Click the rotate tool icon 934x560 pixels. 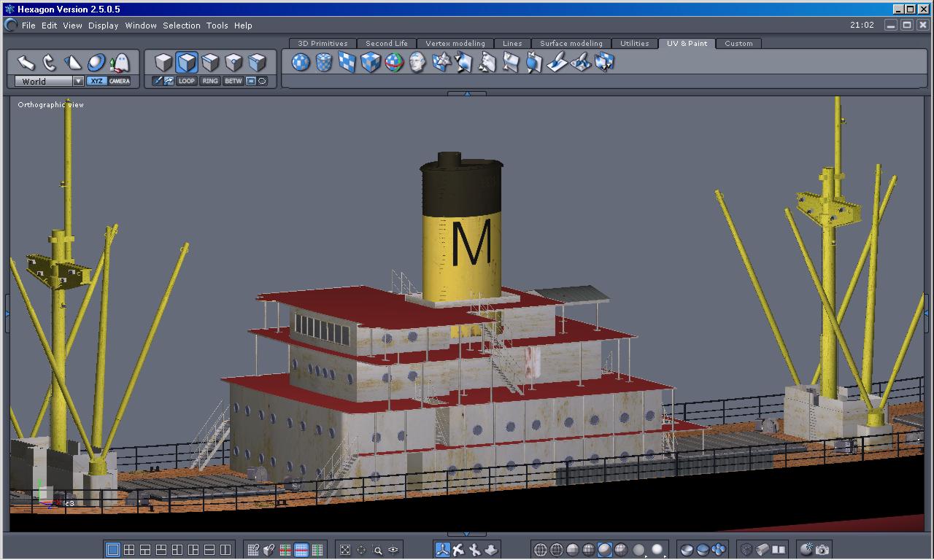click(49, 63)
